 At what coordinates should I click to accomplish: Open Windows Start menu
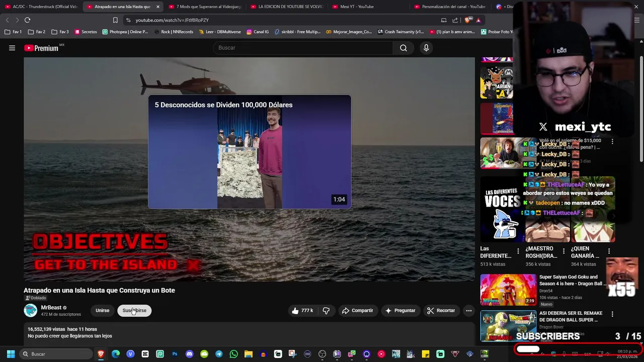click(11, 354)
